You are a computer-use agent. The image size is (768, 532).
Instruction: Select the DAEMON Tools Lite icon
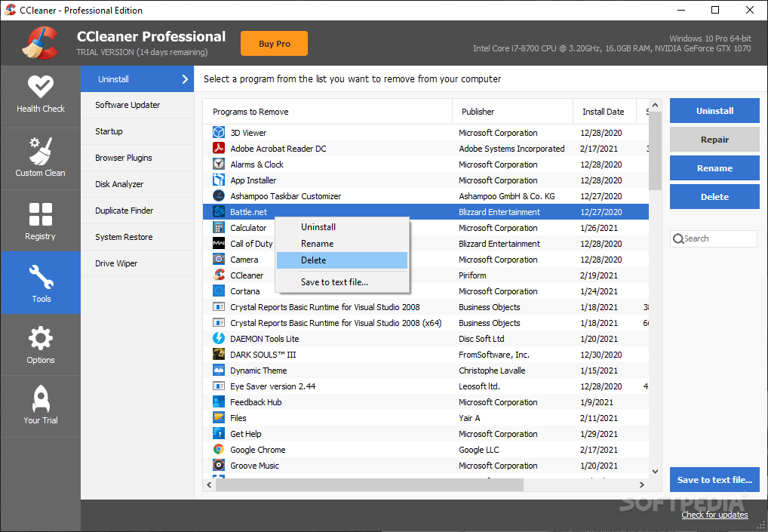click(x=220, y=339)
